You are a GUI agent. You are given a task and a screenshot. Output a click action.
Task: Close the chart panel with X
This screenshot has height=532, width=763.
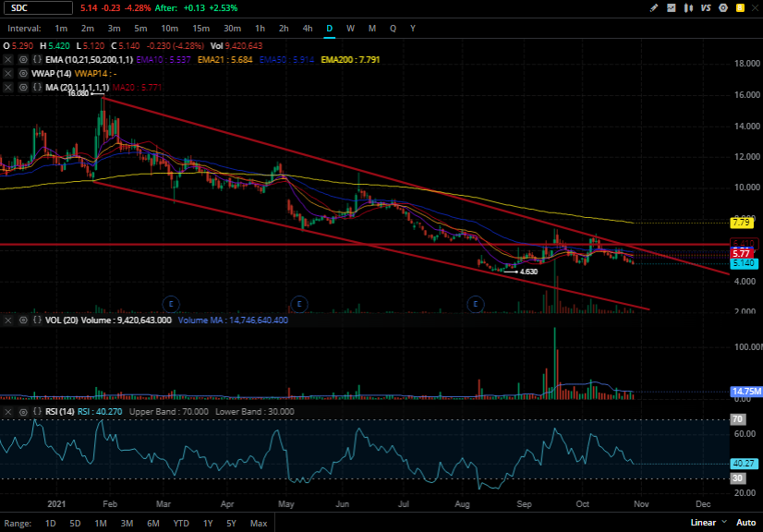pos(756,7)
